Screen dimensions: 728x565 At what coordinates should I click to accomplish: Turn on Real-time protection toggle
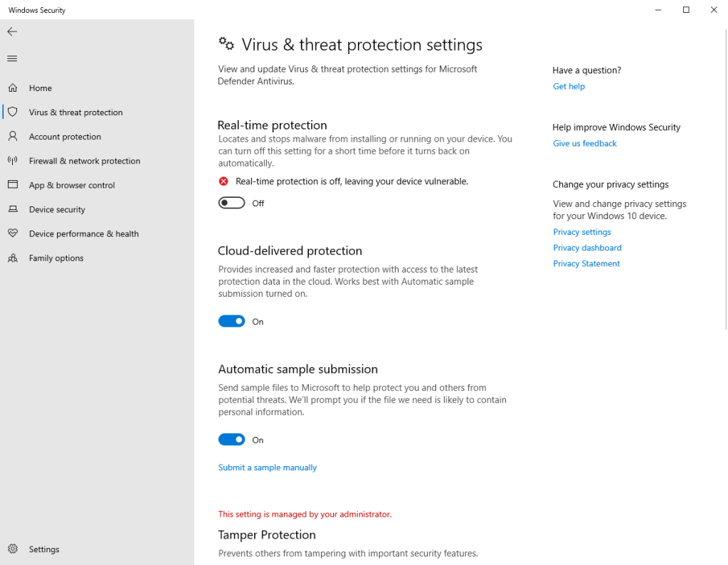tap(231, 204)
